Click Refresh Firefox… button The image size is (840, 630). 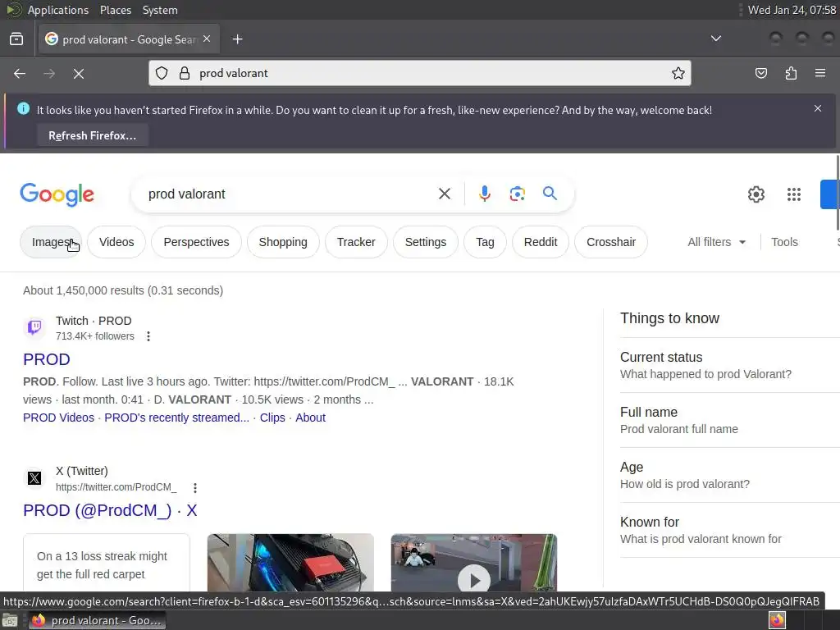point(92,135)
